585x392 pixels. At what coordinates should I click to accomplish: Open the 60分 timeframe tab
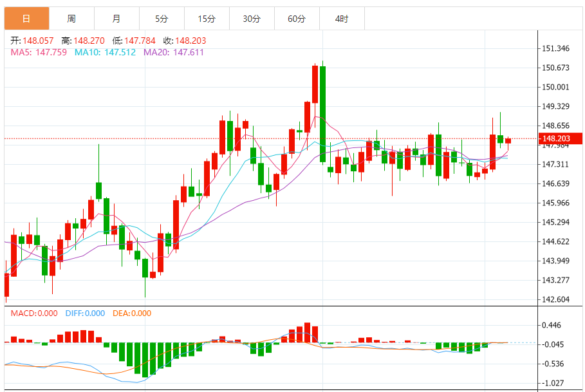(297, 18)
